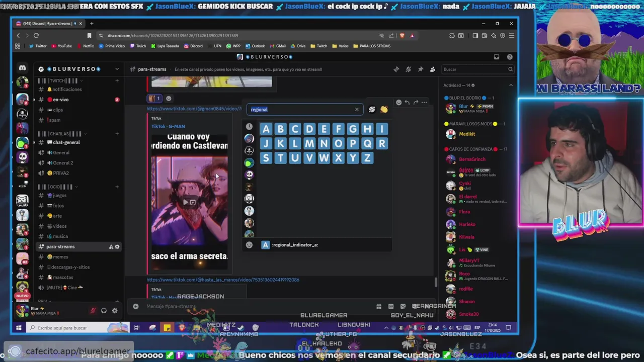Screen dimensions: 644x362
Task: Reload the browser page
Action: click(36, 35)
